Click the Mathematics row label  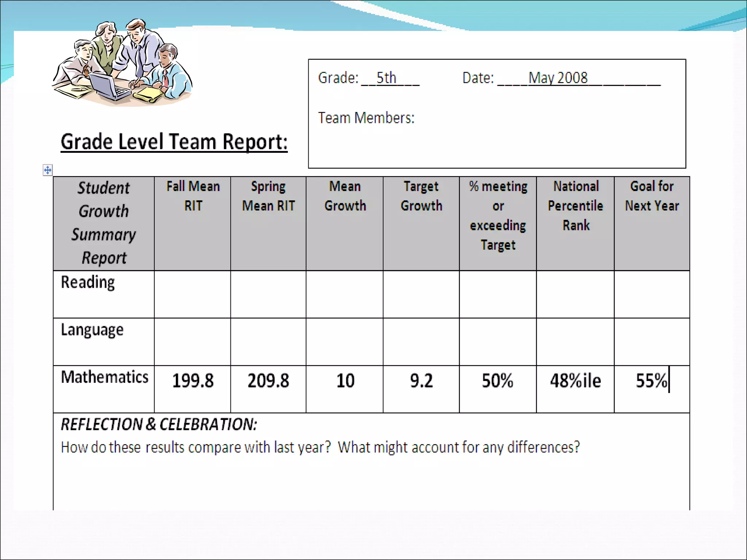point(105,377)
